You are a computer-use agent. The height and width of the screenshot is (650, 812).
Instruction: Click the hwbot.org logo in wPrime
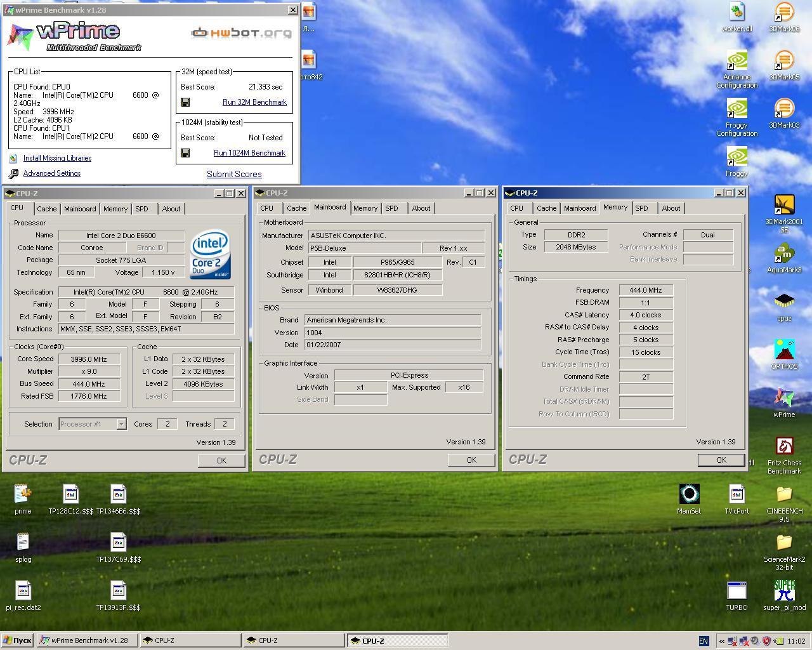(x=242, y=33)
